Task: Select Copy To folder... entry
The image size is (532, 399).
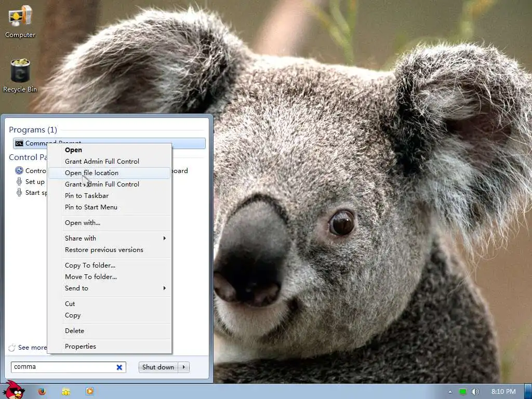Action: tap(109, 265)
